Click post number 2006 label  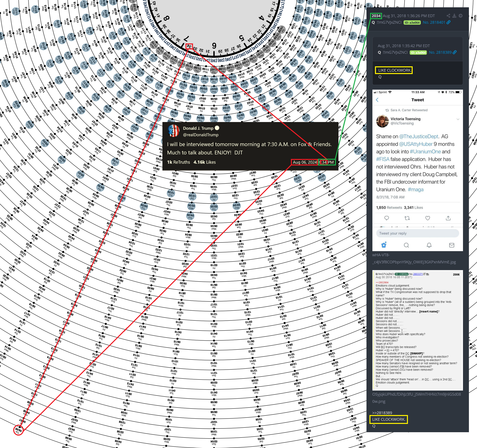(456, 274)
